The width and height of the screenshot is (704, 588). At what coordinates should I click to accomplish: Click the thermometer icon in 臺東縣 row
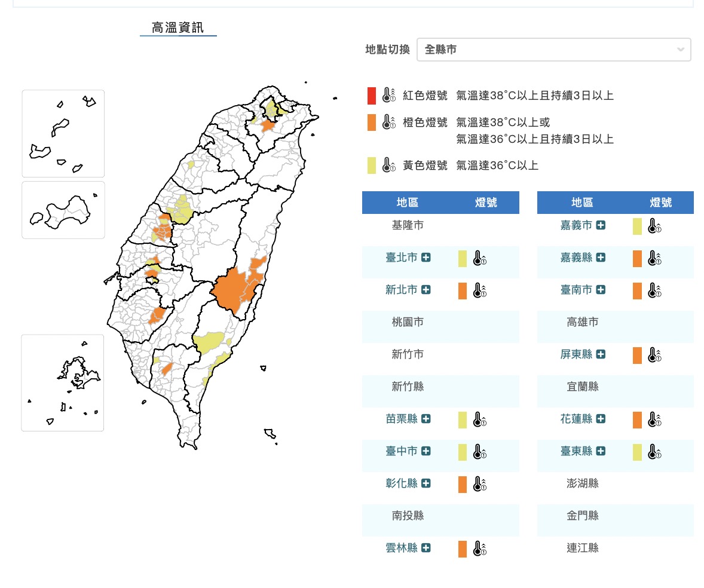coord(654,452)
